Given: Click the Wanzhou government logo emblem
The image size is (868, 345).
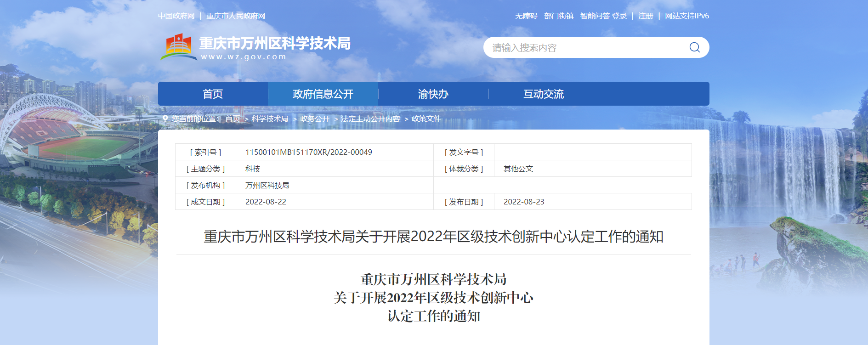Looking at the screenshot, I should pyautogui.click(x=178, y=47).
